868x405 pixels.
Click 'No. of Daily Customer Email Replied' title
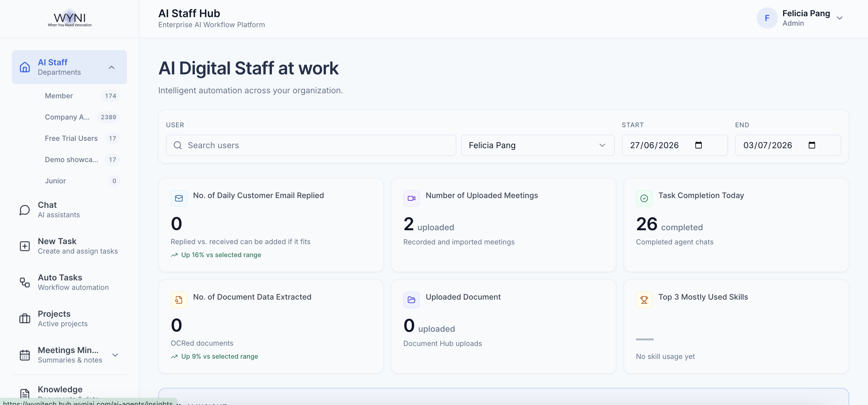(x=258, y=195)
